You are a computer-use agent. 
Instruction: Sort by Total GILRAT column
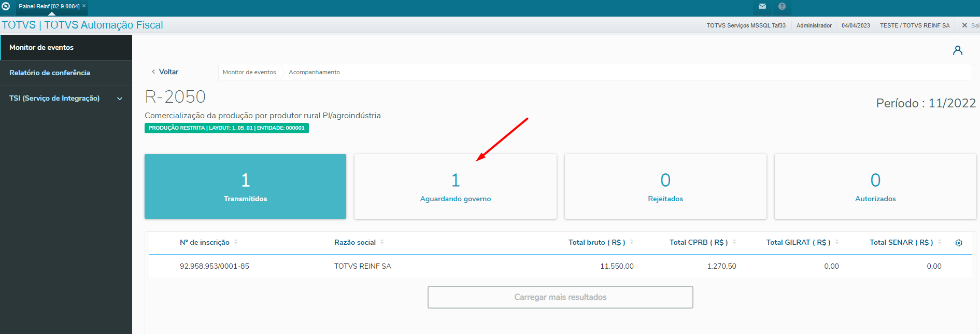802,242
